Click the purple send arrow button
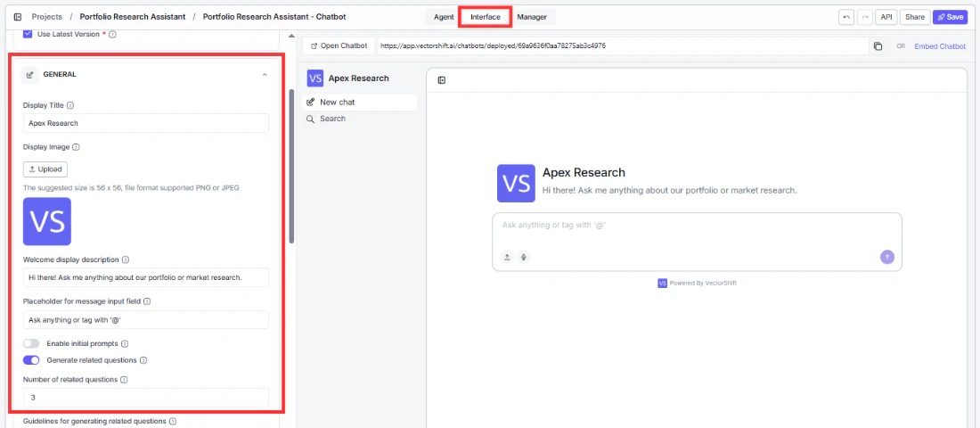 coord(886,257)
